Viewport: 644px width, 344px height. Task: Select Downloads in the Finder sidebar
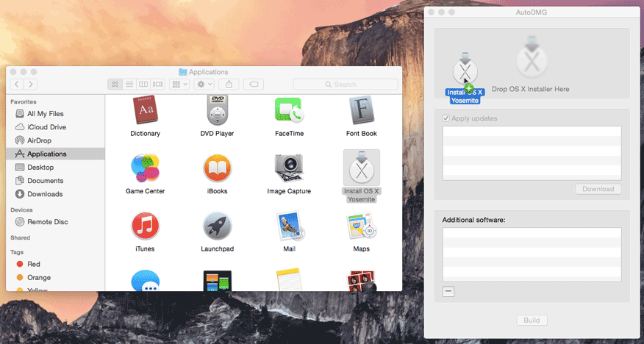click(x=44, y=194)
